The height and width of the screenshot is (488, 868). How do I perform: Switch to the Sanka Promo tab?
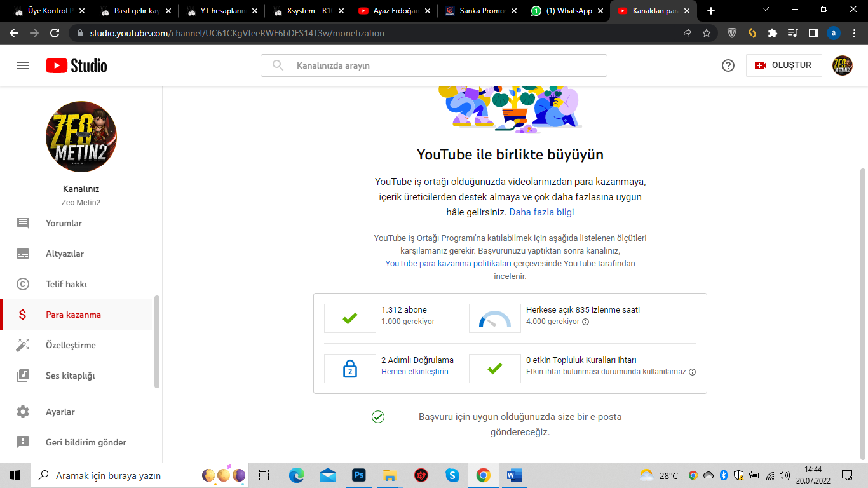coord(480,11)
